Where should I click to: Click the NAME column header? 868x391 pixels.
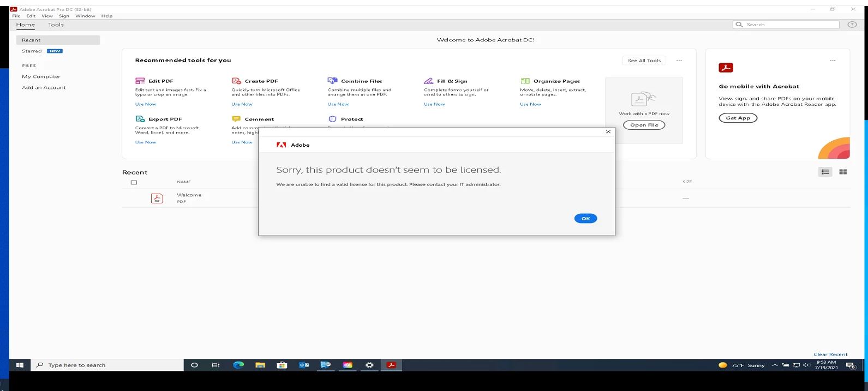pyautogui.click(x=184, y=182)
